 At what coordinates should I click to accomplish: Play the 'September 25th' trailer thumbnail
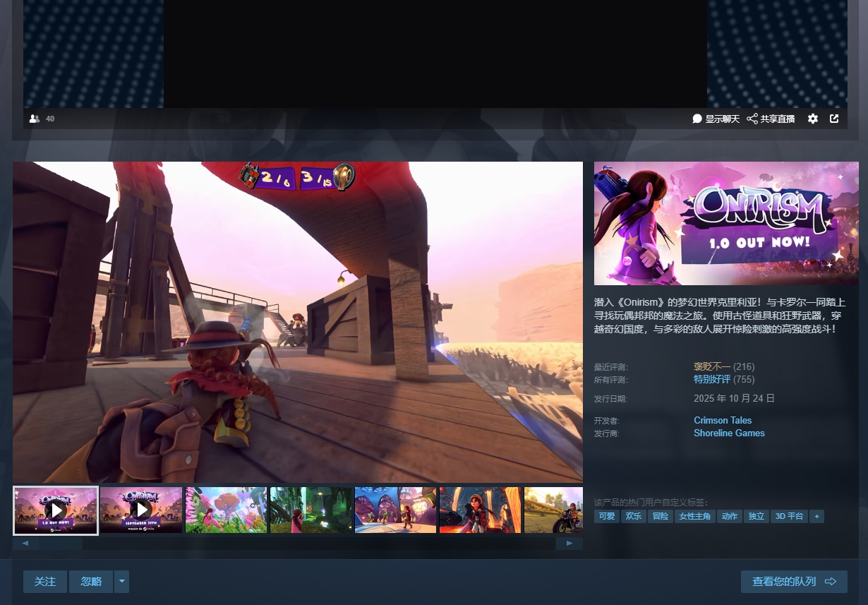click(x=141, y=510)
